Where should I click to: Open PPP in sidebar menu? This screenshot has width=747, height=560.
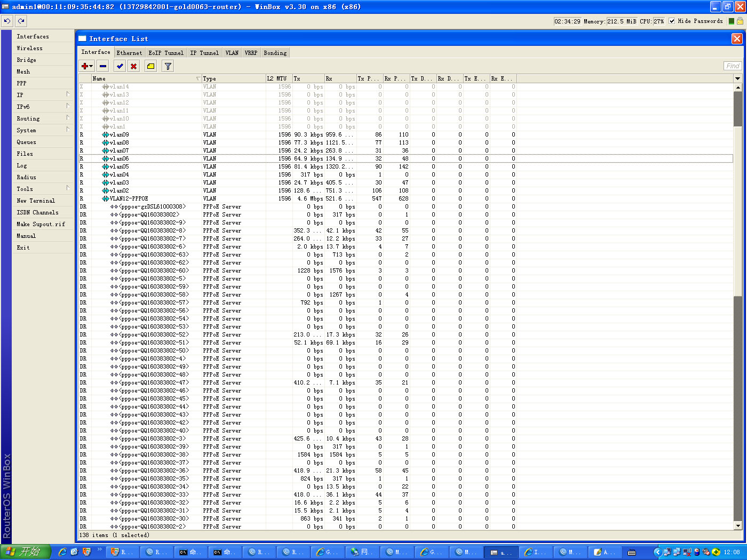tap(44, 83)
